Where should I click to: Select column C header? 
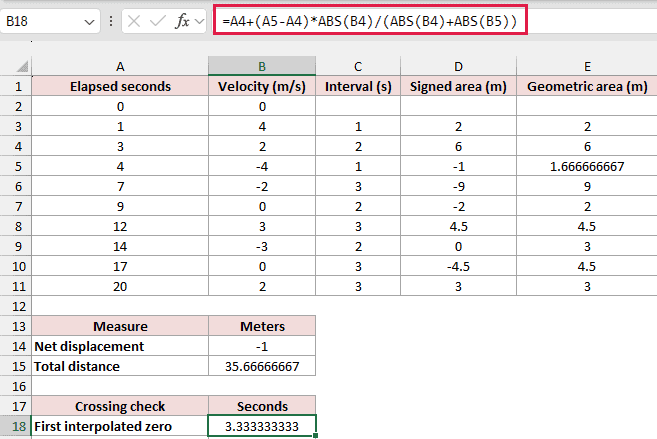click(358, 66)
